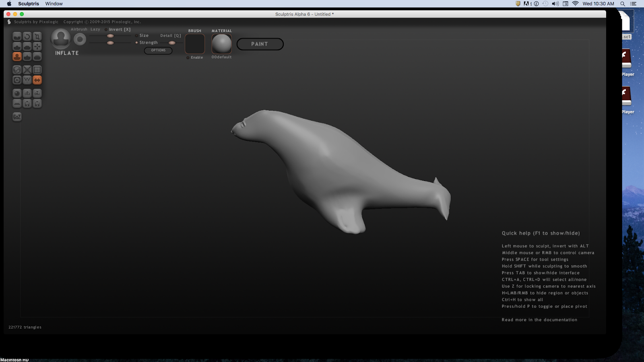This screenshot has width=644, height=362.
Task: Toggle the Invert [X] option
Action: tap(106, 29)
